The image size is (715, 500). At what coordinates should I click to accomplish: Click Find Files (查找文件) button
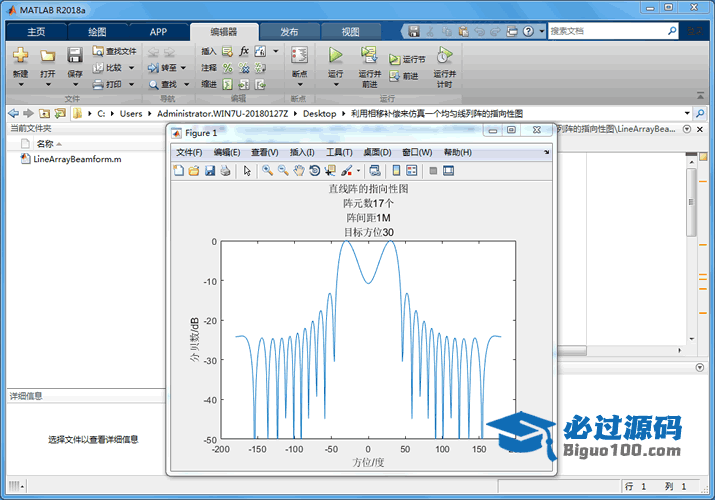pyautogui.click(x=114, y=51)
